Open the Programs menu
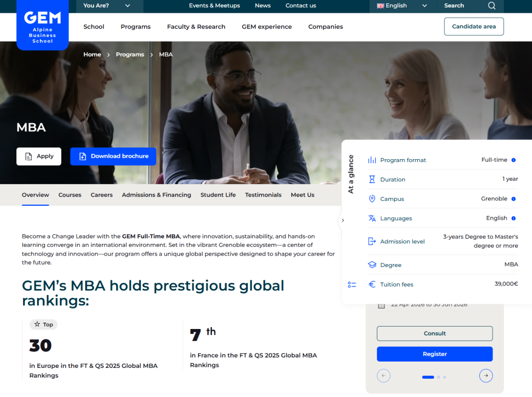The image size is (532, 397). tap(135, 27)
